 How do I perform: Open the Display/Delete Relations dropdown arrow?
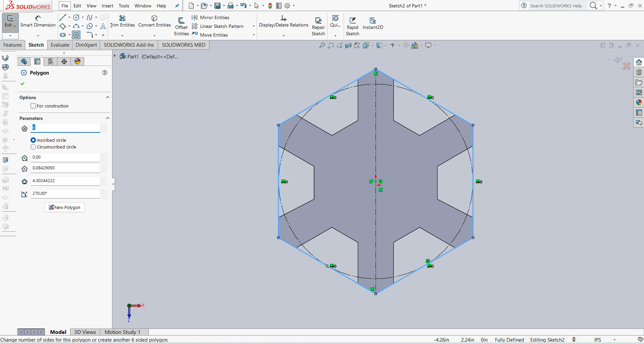point(284,35)
